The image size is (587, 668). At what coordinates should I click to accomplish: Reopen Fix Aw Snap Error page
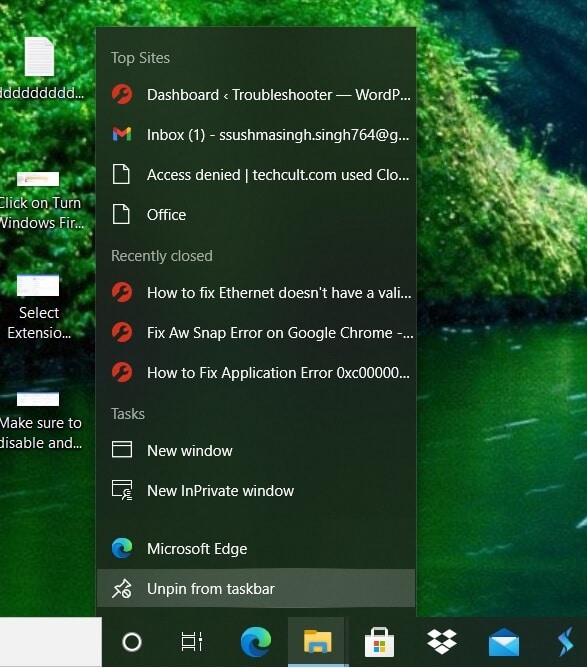[x=256, y=333]
